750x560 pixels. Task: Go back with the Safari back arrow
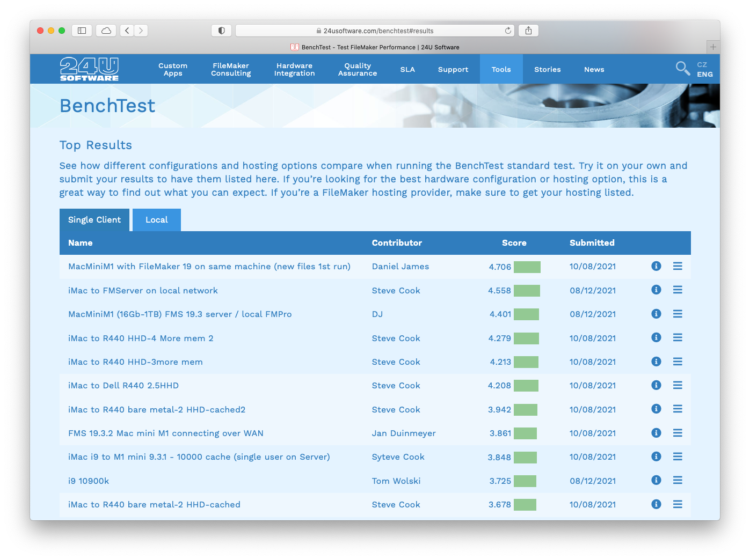click(127, 31)
